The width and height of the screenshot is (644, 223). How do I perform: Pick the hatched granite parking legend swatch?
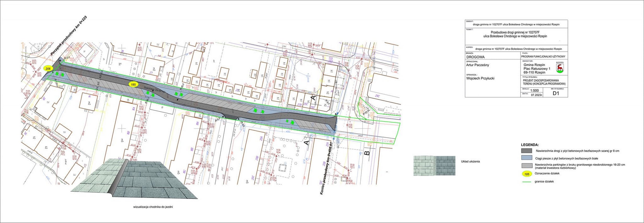point(526,166)
